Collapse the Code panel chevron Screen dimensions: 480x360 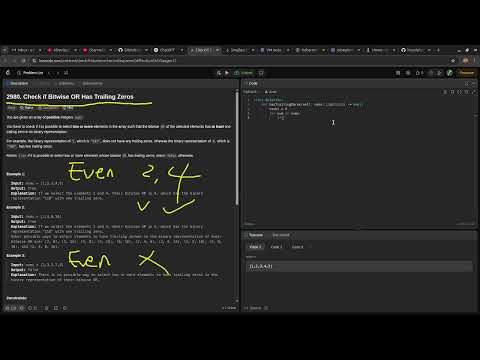[474, 83]
